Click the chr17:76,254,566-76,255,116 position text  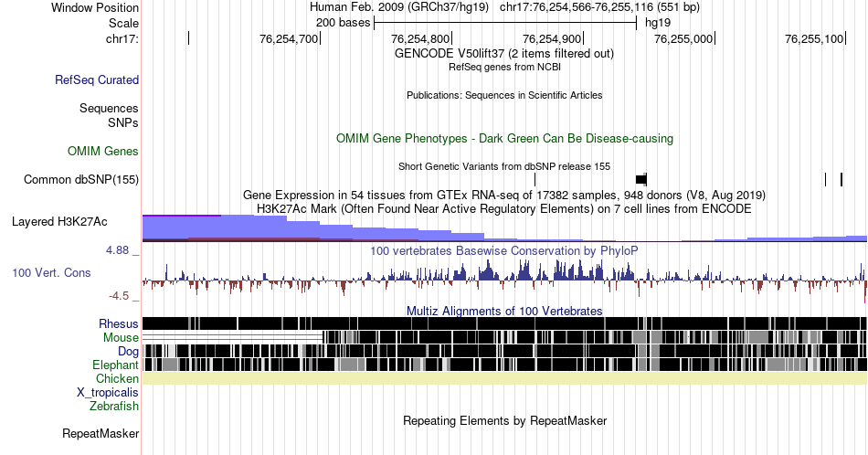[x=599, y=7]
